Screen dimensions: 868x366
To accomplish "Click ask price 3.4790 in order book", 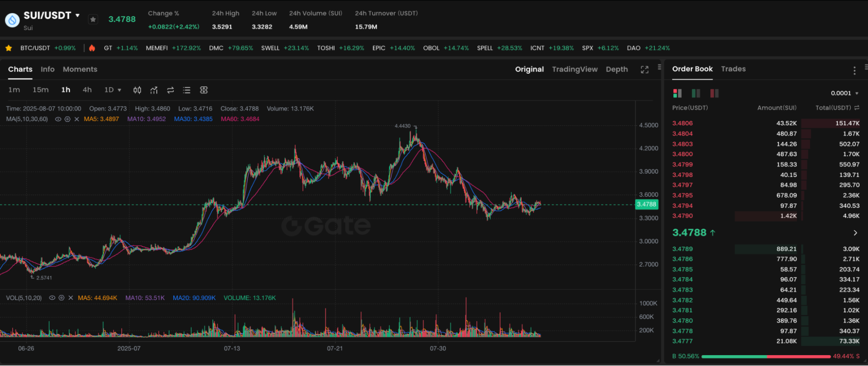I will point(682,216).
